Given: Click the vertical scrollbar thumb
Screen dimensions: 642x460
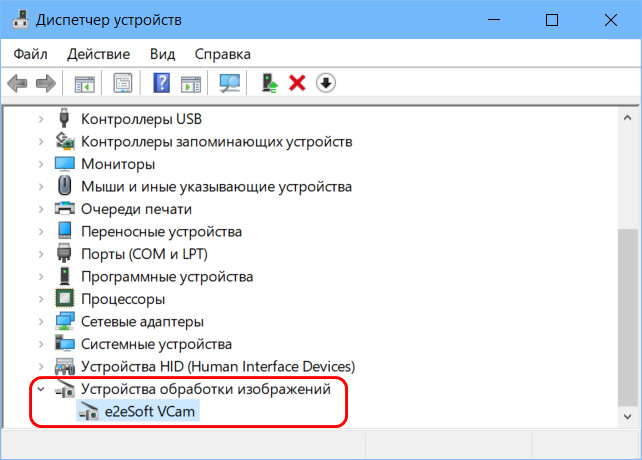Looking at the screenshot, I should click(627, 316).
